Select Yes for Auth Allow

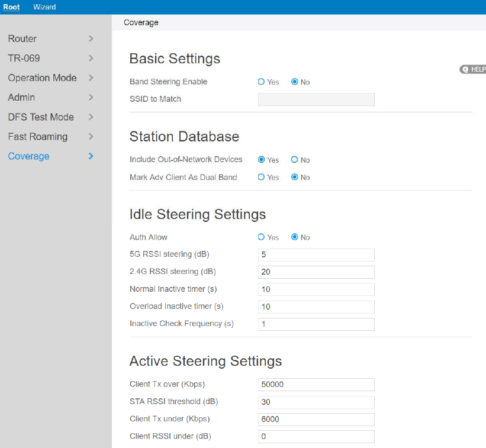click(x=262, y=237)
